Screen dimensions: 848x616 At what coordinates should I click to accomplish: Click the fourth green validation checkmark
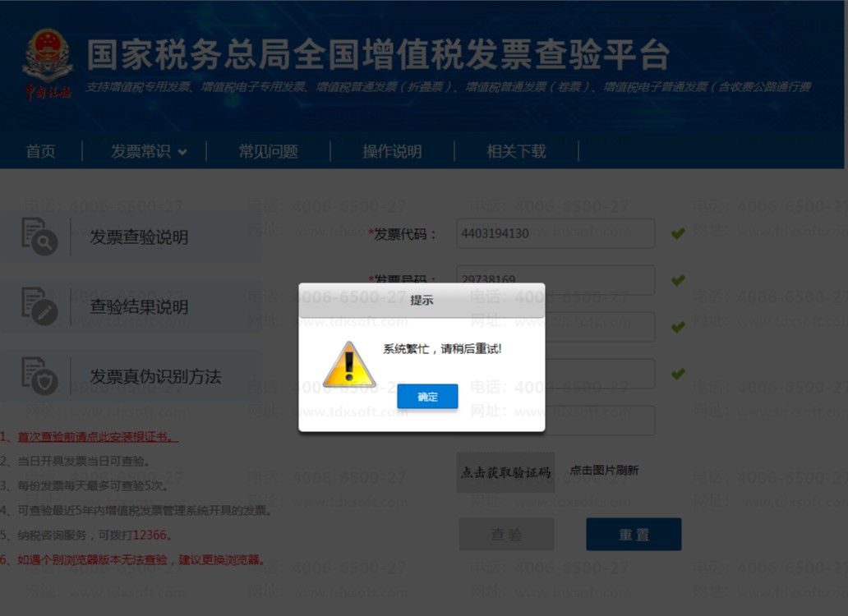pos(678,374)
